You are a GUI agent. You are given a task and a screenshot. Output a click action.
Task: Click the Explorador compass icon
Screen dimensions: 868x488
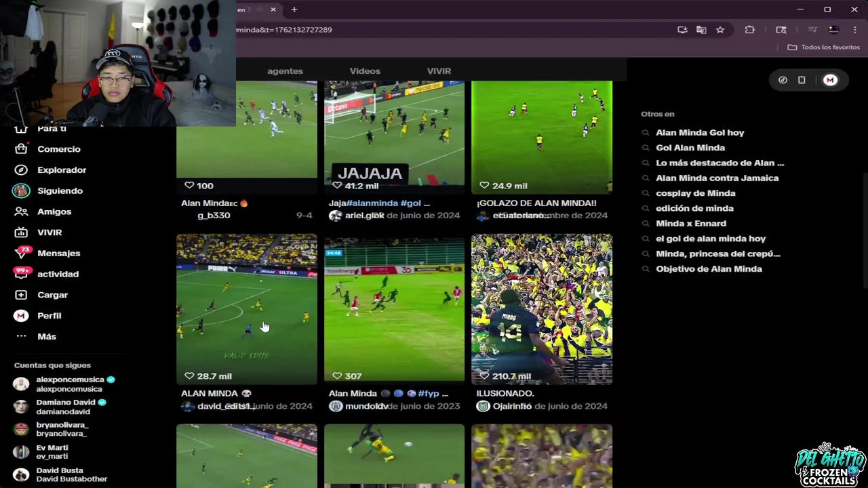(21, 170)
